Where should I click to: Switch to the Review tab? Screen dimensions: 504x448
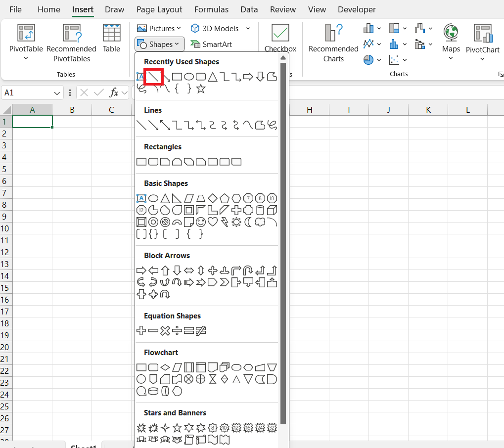point(282,9)
